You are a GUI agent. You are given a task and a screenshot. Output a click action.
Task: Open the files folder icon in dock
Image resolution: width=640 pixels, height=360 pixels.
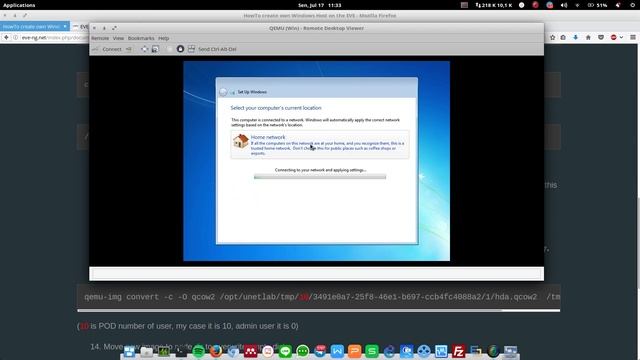(x=147, y=351)
